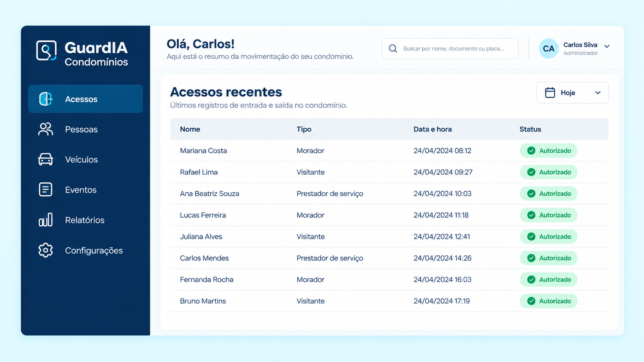644x362 pixels.
Task: Go to the Pessoas section
Action: click(86, 129)
